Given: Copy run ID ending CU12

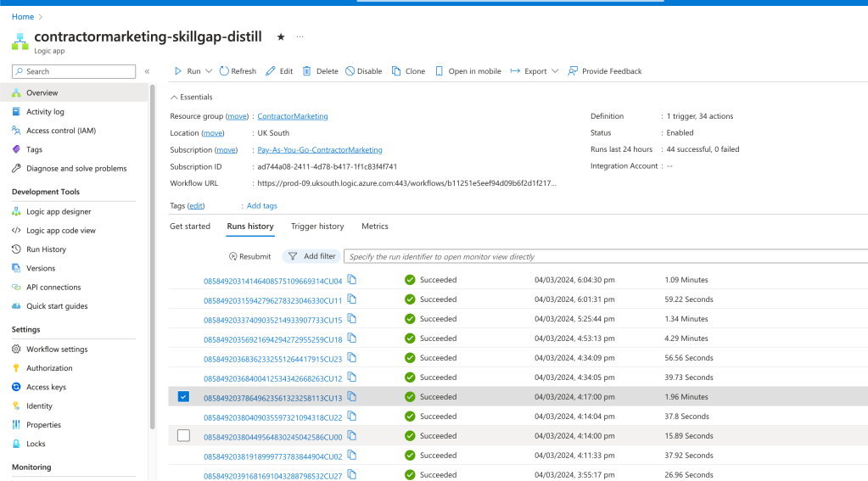Looking at the screenshot, I should point(351,377).
